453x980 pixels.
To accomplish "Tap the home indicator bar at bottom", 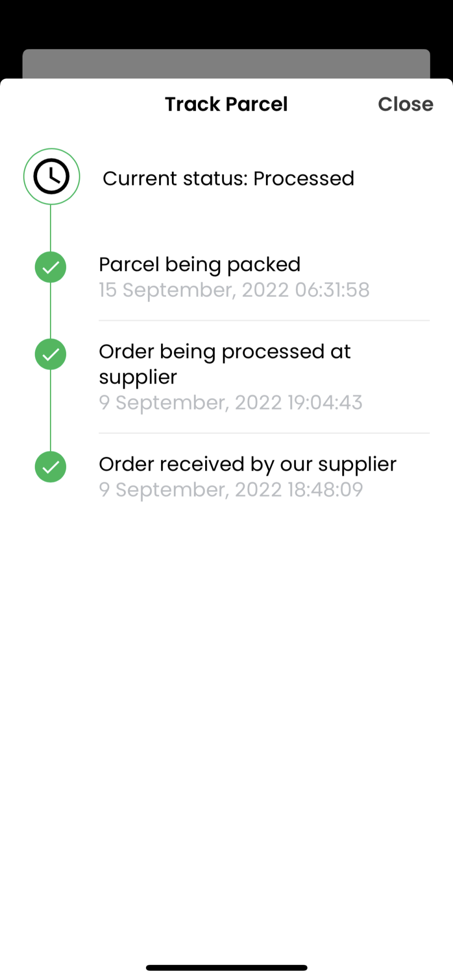I will pyautogui.click(x=226, y=967).
